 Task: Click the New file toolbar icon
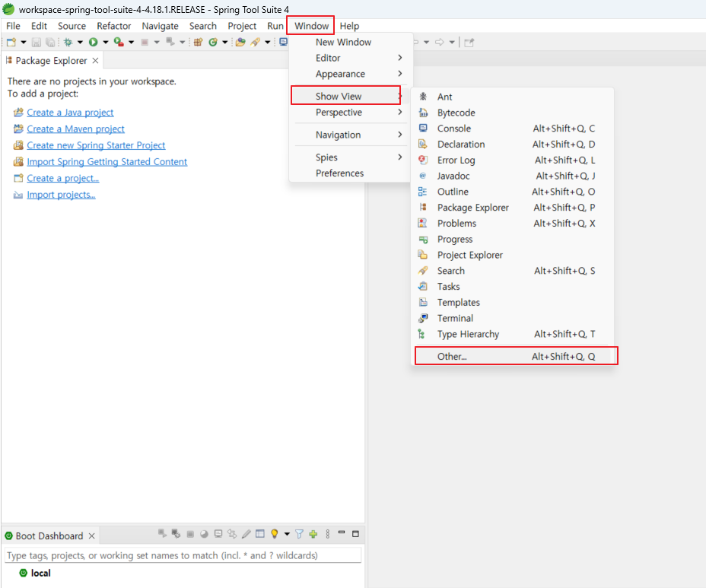pos(11,43)
